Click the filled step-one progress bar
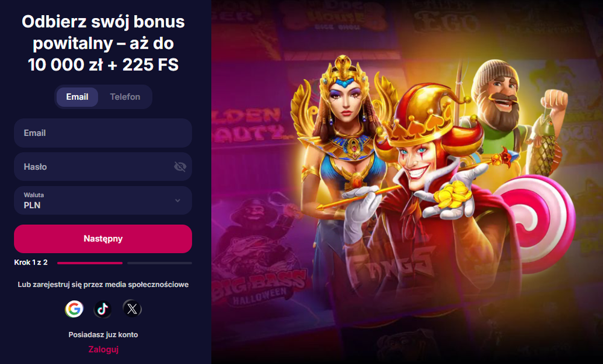Viewport: 603px width, 364px height. pyautogui.click(x=90, y=263)
